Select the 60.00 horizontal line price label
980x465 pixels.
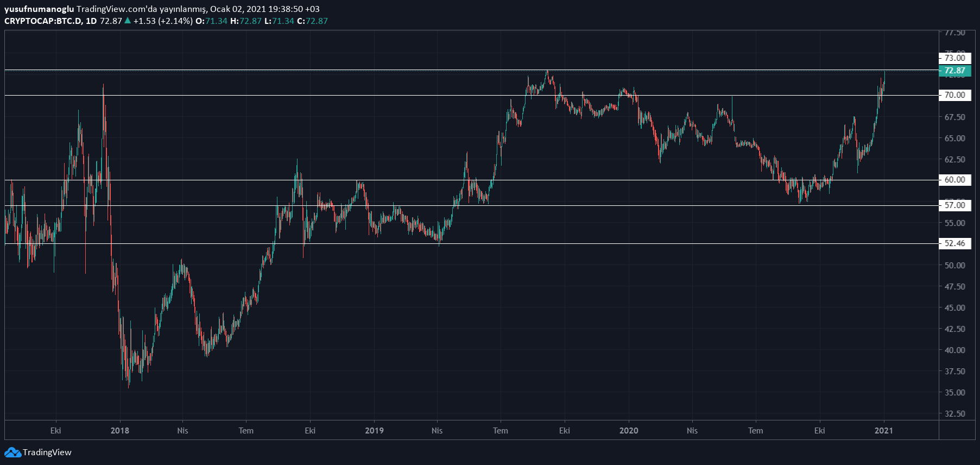pos(954,180)
